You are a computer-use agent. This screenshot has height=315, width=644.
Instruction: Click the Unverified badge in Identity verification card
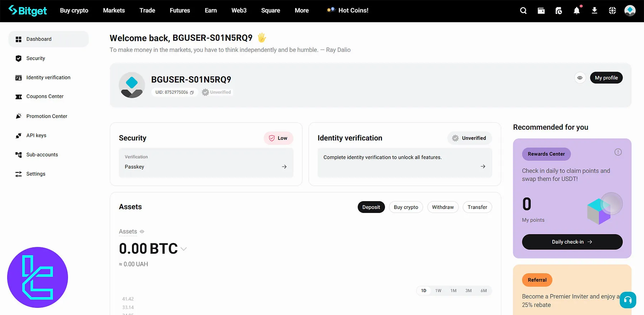[469, 138]
